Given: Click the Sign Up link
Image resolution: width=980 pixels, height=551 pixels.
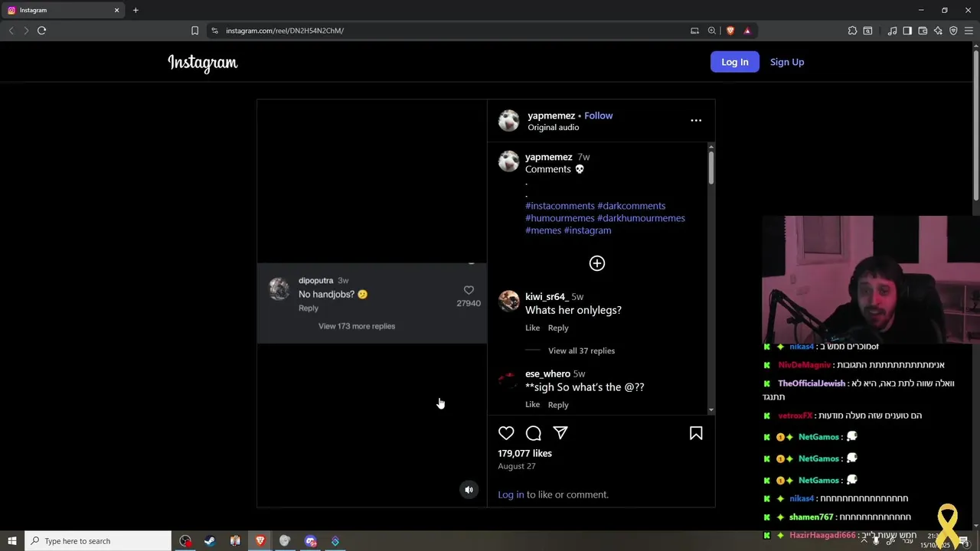Looking at the screenshot, I should click(x=787, y=62).
